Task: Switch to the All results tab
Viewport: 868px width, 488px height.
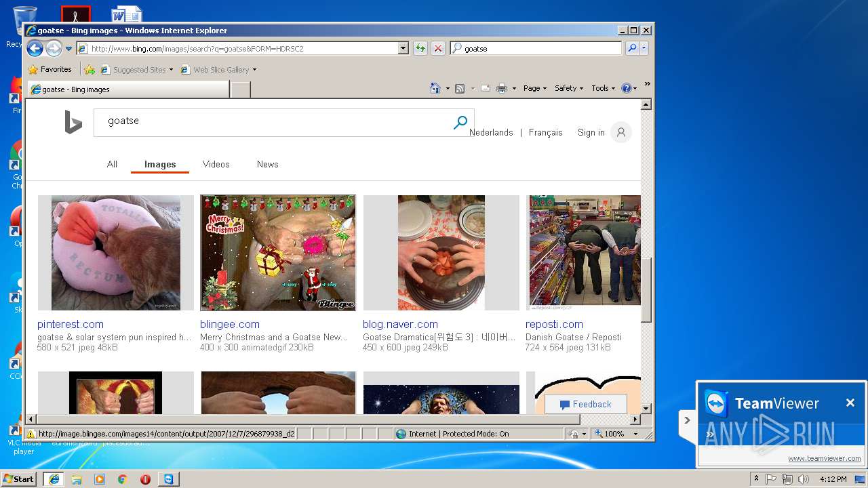Action: [112, 164]
